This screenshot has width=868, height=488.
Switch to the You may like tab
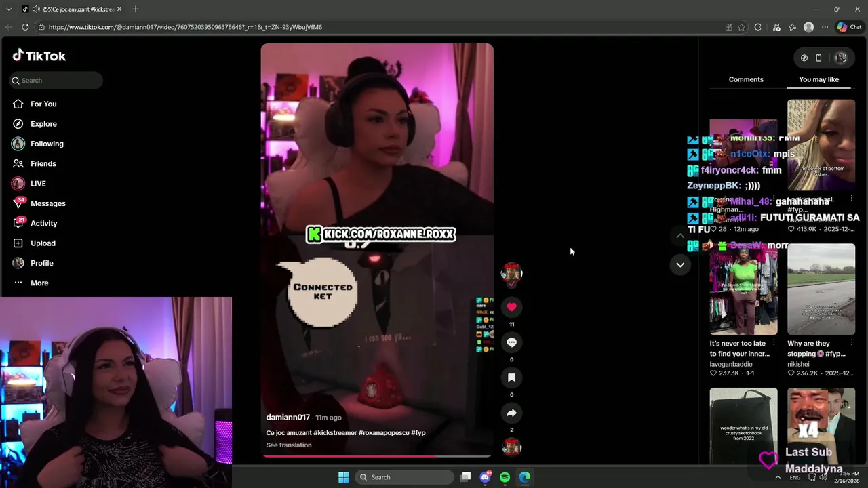[818, 79]
